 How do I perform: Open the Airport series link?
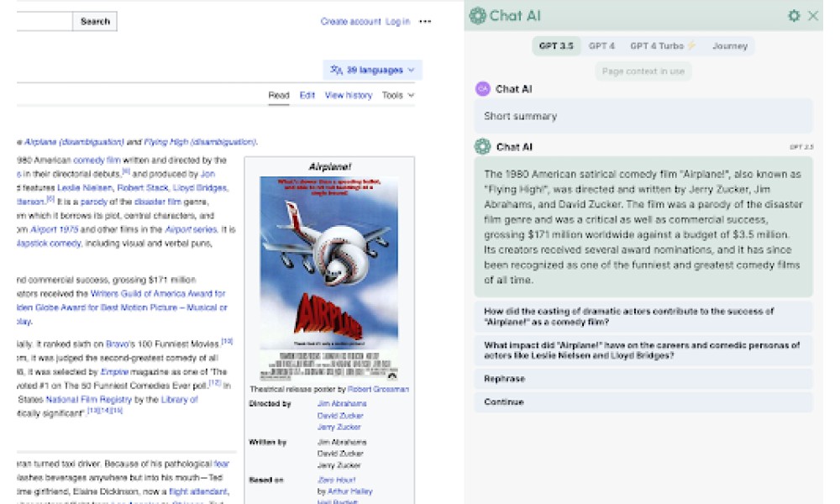click(x=192, y=230)
